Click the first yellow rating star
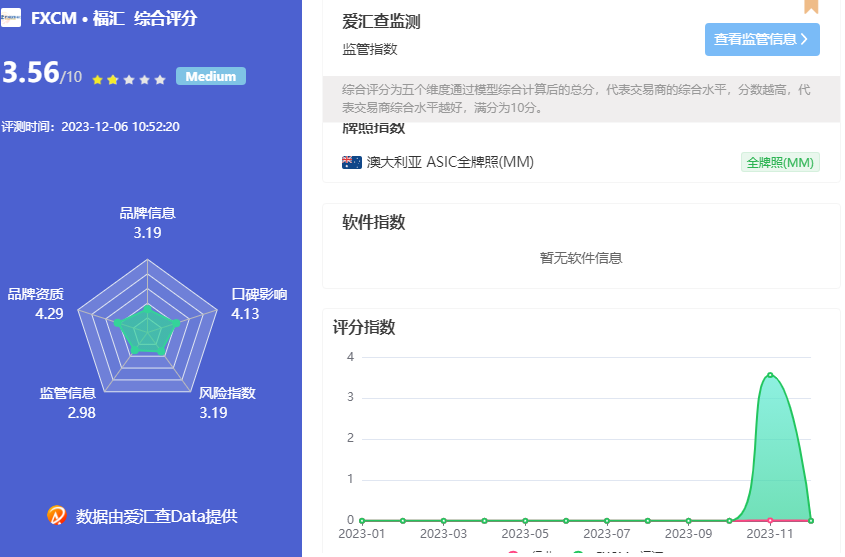845x557 pixels. click(x=97, y=79)
